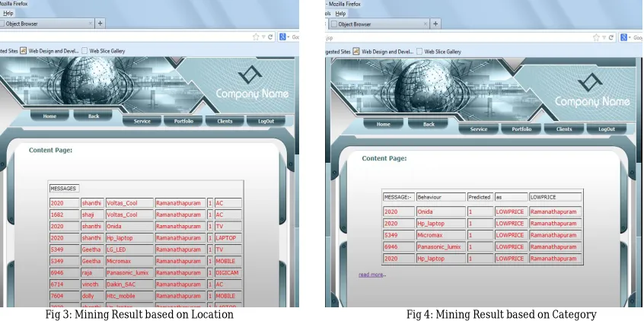This screenshot has width=644, height=321.
Task: Select the 7604 id cell
Action: (64, 296)
